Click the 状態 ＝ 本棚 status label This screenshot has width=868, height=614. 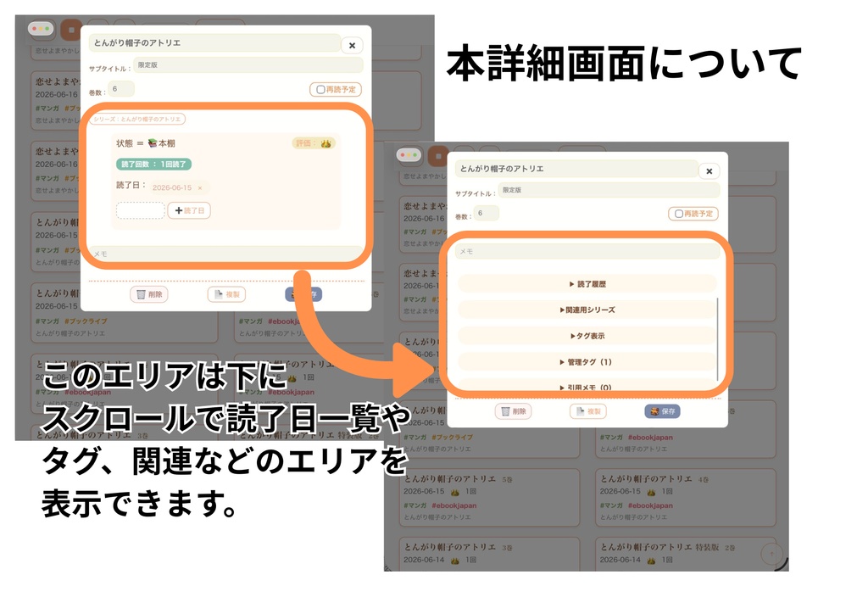tap(146, 143)
